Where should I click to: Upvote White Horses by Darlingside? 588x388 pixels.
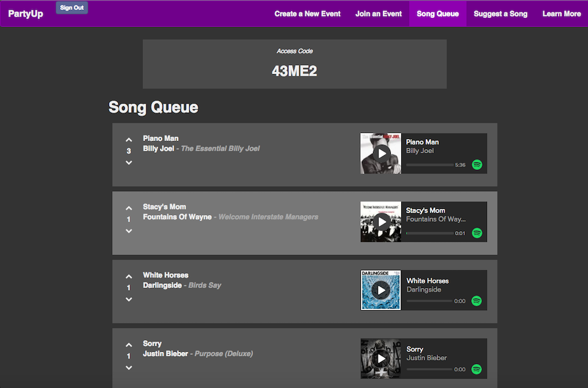(129, 276)
